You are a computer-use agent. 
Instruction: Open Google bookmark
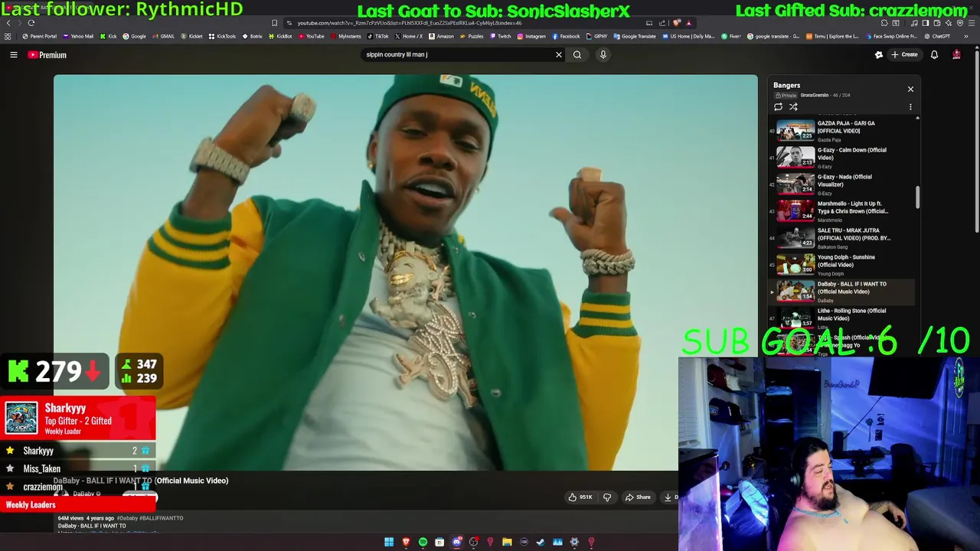tap(134, 36)
